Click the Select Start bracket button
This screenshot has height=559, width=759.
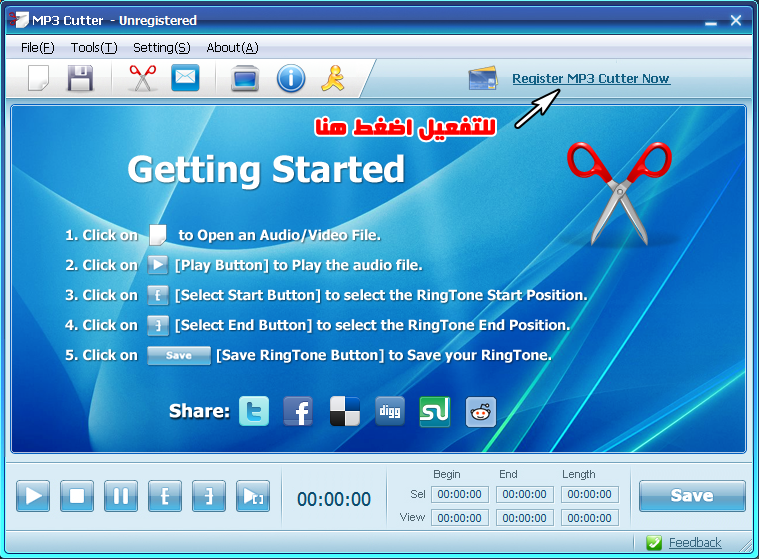click(x=165, y=496)
